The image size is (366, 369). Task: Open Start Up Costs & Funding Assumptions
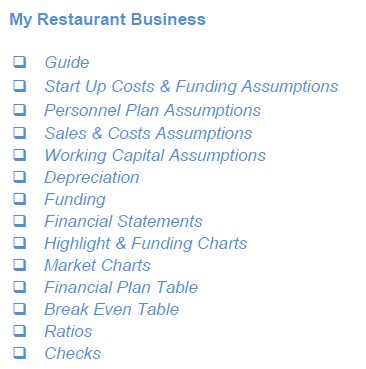pyautogui.click(x=191, y=86)
